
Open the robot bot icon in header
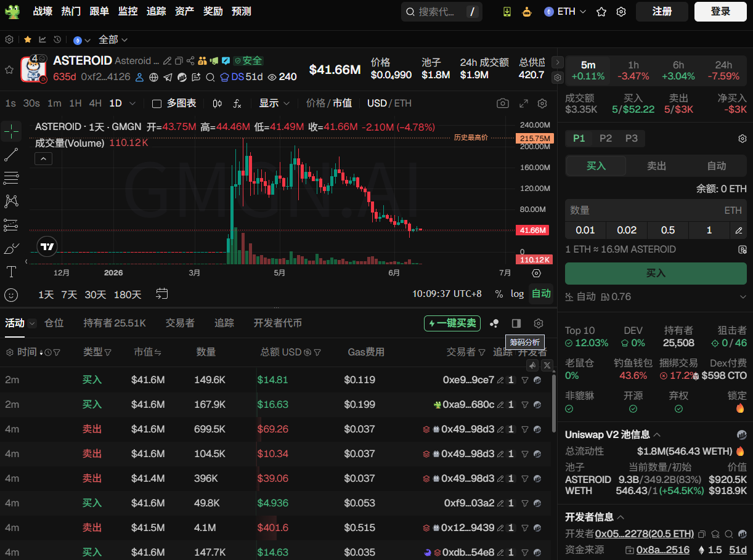527,11
